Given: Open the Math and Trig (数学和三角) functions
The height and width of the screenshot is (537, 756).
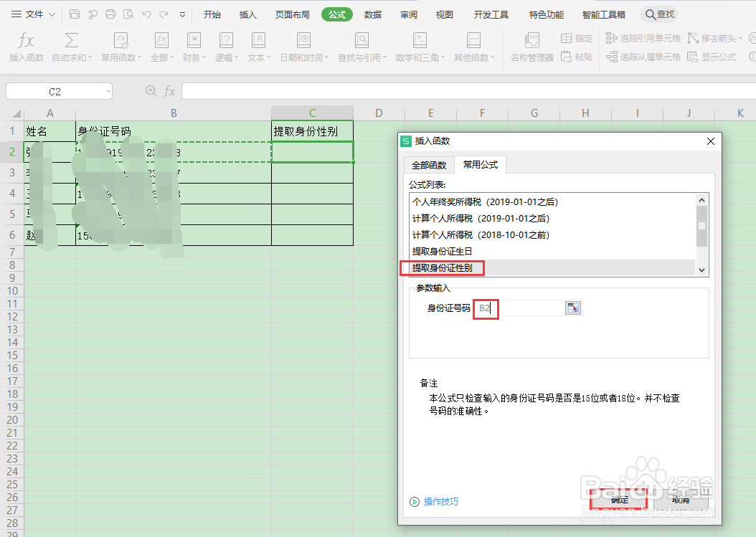Looking at the screenshot, I should (x=420, y=47).
